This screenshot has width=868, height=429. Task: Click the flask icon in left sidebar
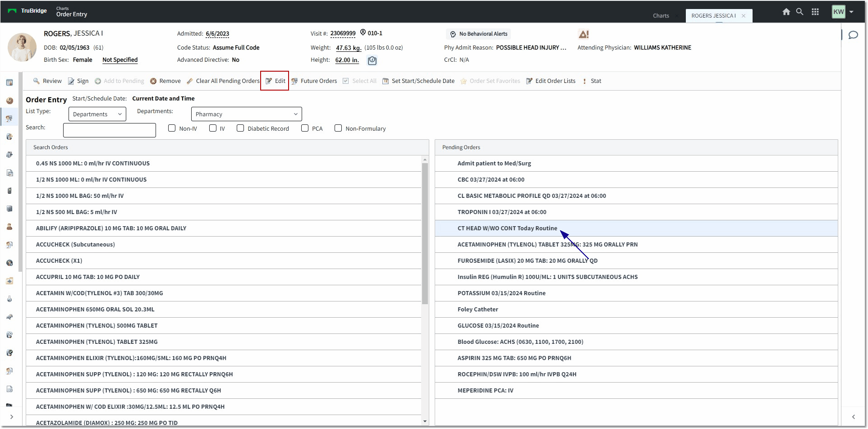(9, 299)
